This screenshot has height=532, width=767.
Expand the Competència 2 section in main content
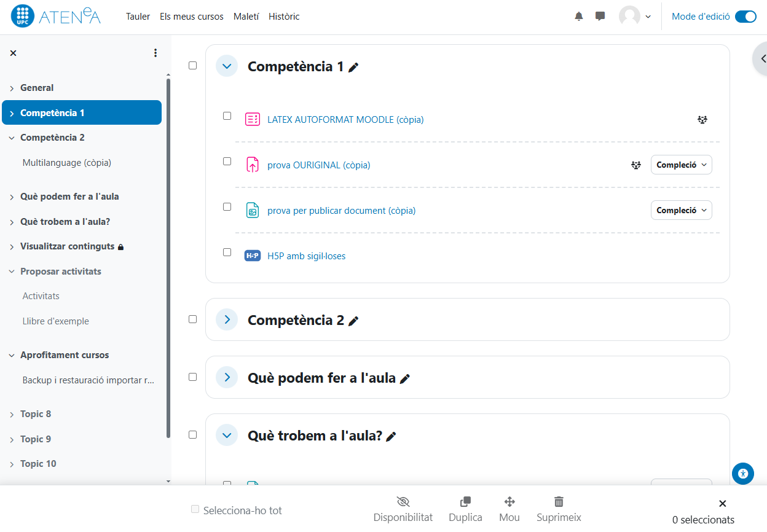[227, 319]
